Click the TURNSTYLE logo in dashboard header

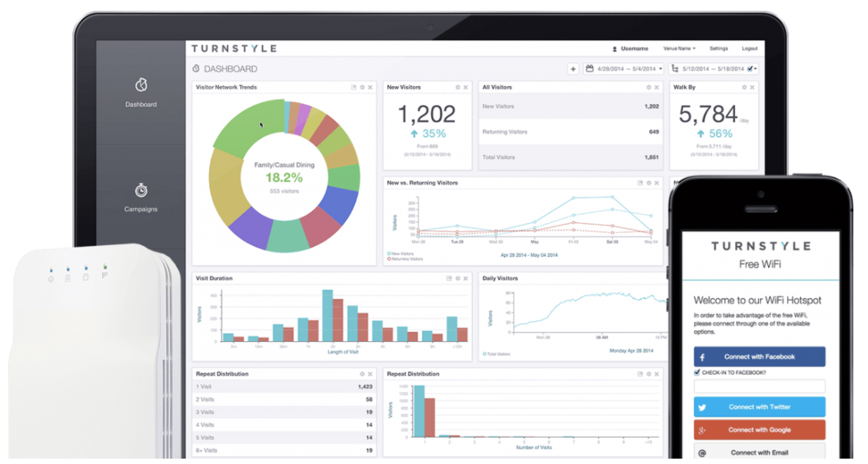tap(234, 48)
